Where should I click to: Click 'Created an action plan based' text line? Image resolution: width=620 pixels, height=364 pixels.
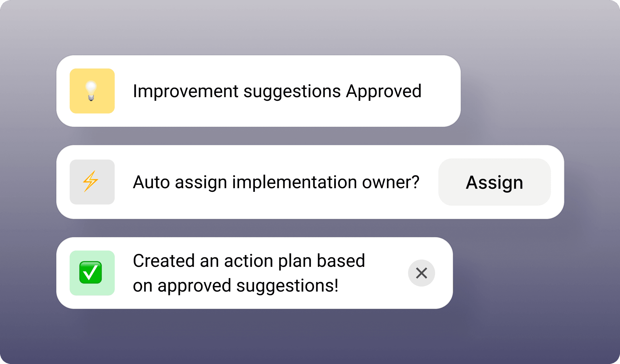pos(249,261)
